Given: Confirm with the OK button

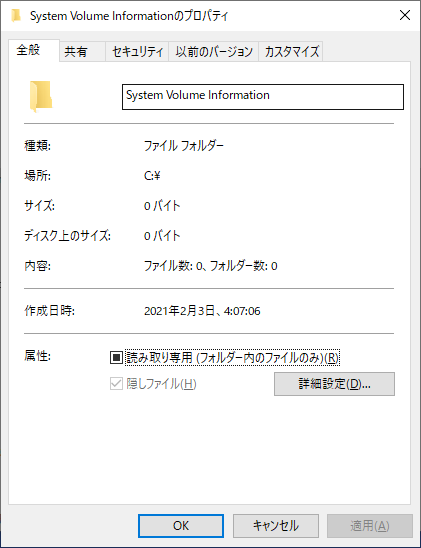Looking at the screenshot, I should click(x=181, y=526).
